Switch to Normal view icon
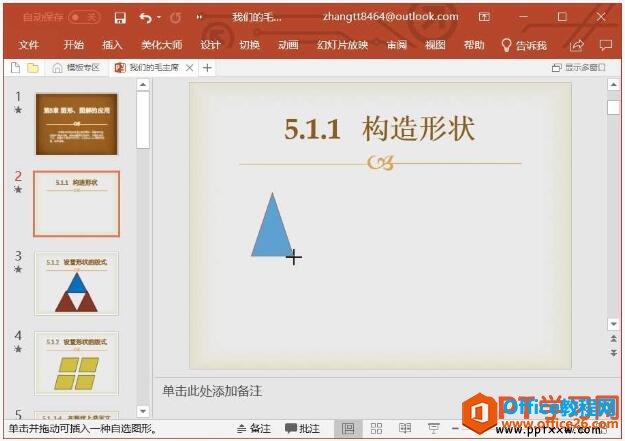This screenshot has width=625, height=441. pyautogui.click(x=348, y=429)
